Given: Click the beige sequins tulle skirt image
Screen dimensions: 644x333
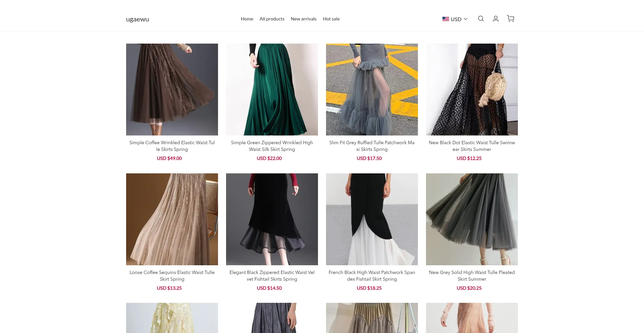Looking at the screenshot, I should 172,219.
